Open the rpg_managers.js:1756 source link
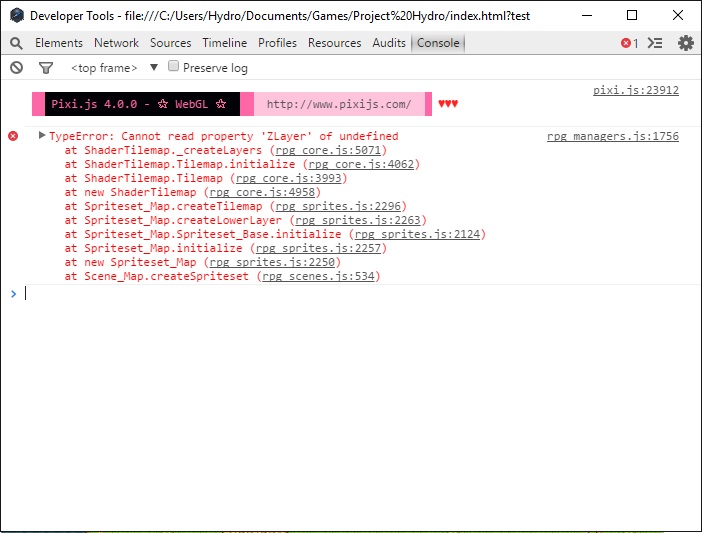 click(613, 136)
